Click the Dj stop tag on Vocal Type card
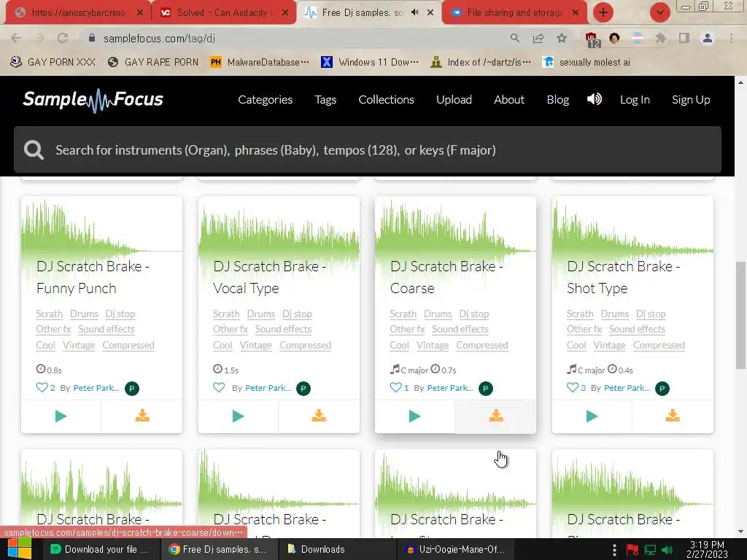 [298, 314]
